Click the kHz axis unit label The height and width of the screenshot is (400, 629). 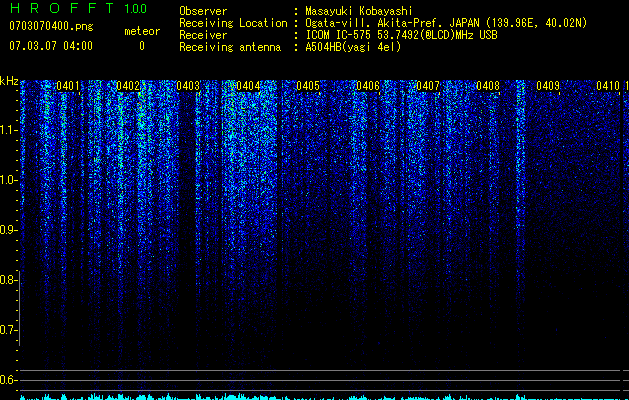coord(9,81)
